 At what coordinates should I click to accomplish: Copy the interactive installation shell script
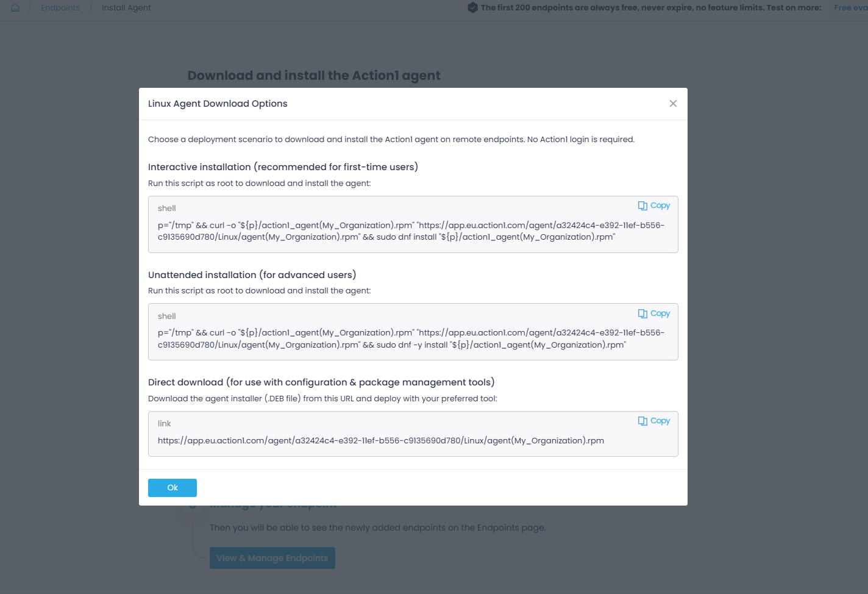tap(654, 206)
